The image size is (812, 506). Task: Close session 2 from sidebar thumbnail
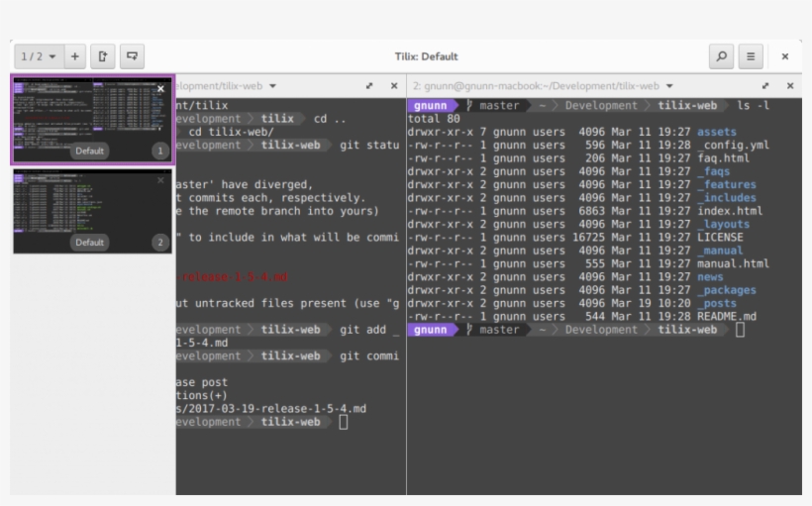[x=160, y=180]
